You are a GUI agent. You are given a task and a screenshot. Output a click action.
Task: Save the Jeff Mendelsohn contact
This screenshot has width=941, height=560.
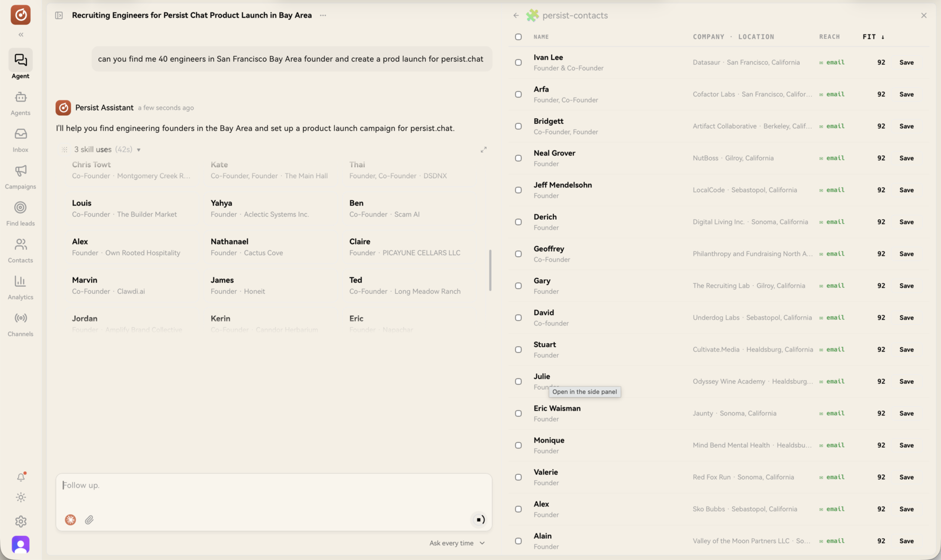[906, 190]
